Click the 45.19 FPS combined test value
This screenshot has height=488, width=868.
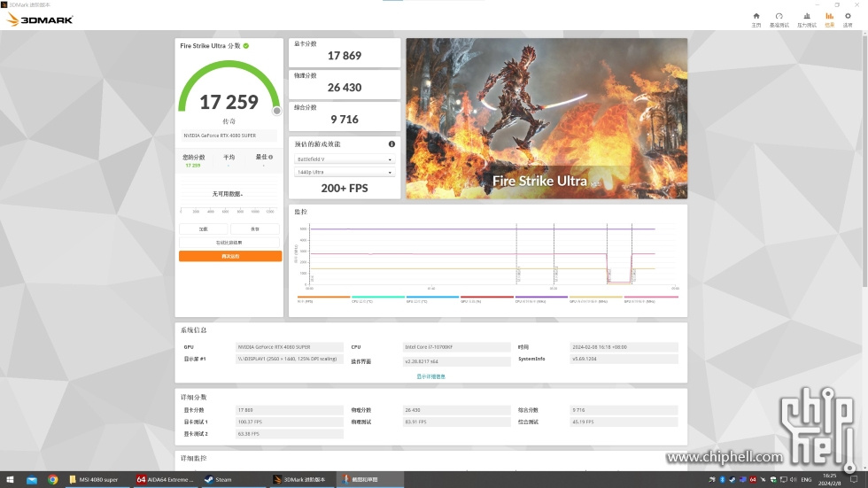click(x=624, y=422)
